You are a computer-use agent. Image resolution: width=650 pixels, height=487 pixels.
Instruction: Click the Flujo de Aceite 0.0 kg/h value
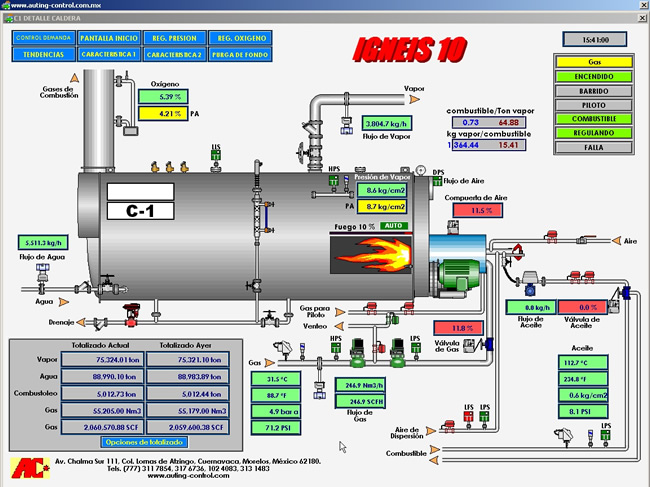[x=531, y=308]
